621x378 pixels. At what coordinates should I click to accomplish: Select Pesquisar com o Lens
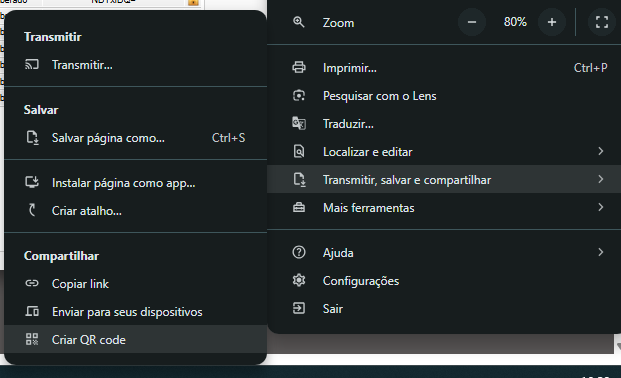(444, 96)
